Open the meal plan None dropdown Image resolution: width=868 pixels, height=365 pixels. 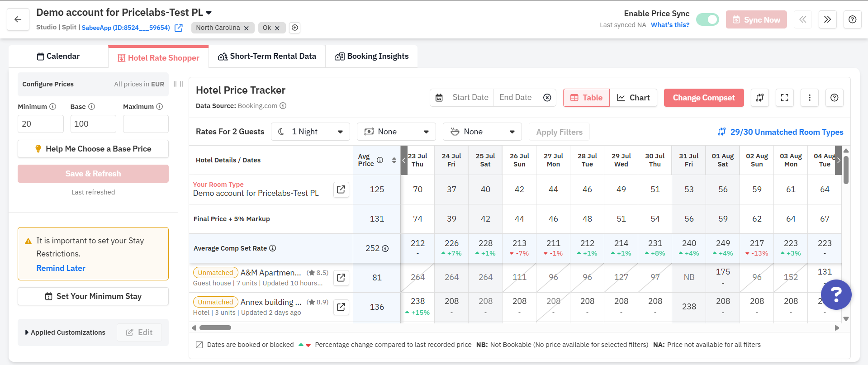coord(482,132)
